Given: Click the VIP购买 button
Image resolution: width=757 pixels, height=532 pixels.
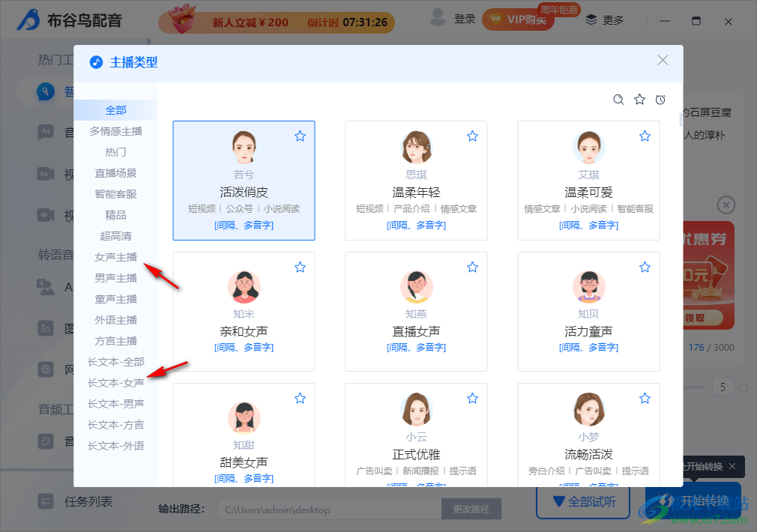Looking at the screenshot, I should (518, 20).
